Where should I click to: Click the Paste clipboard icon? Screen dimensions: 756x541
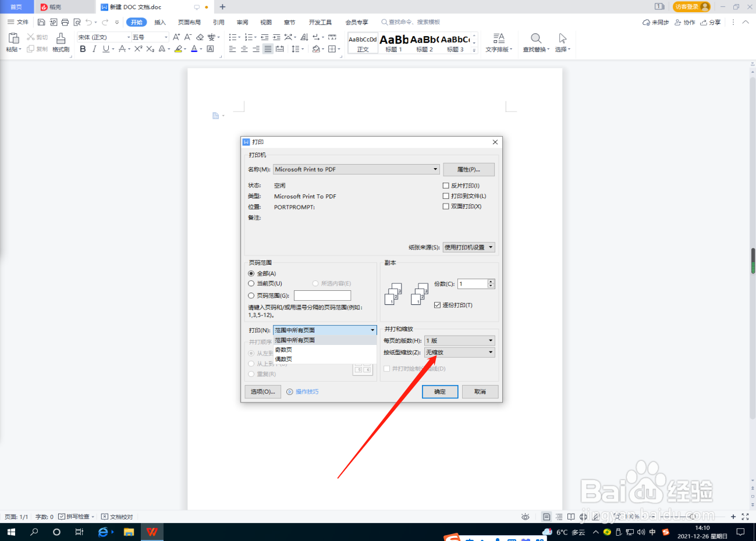13,38
